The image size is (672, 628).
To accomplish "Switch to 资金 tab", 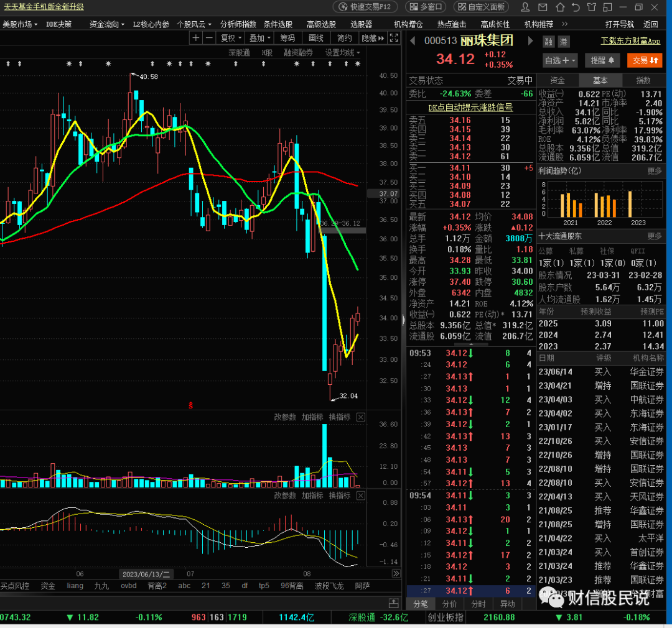I will click(558, 80).
